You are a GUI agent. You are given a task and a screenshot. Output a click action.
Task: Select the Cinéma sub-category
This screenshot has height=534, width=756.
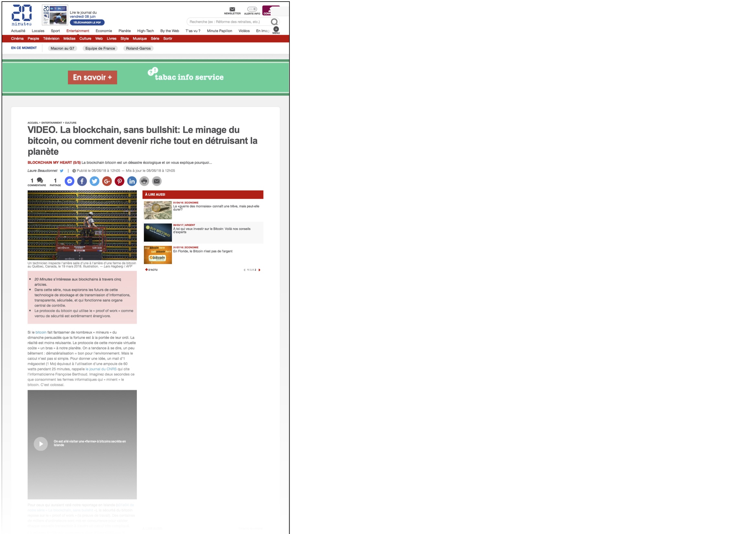tap(17, 38)
